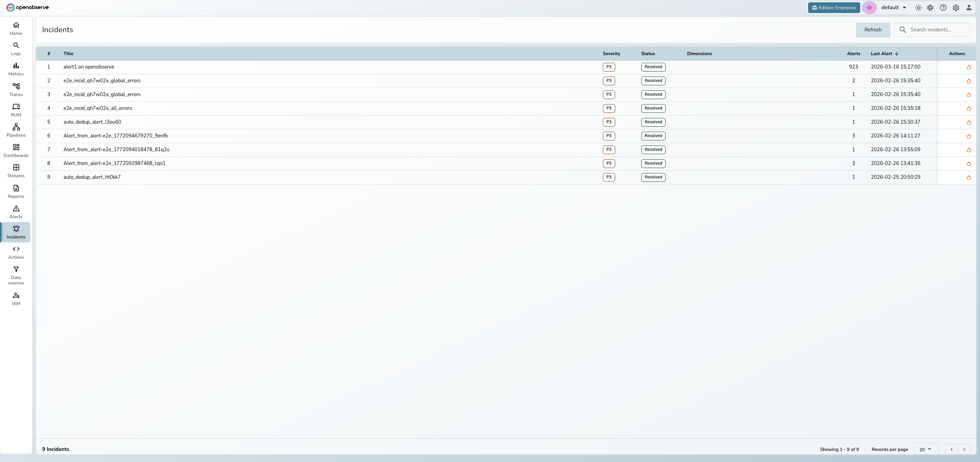Open the IAM management section

click(16, 299)
